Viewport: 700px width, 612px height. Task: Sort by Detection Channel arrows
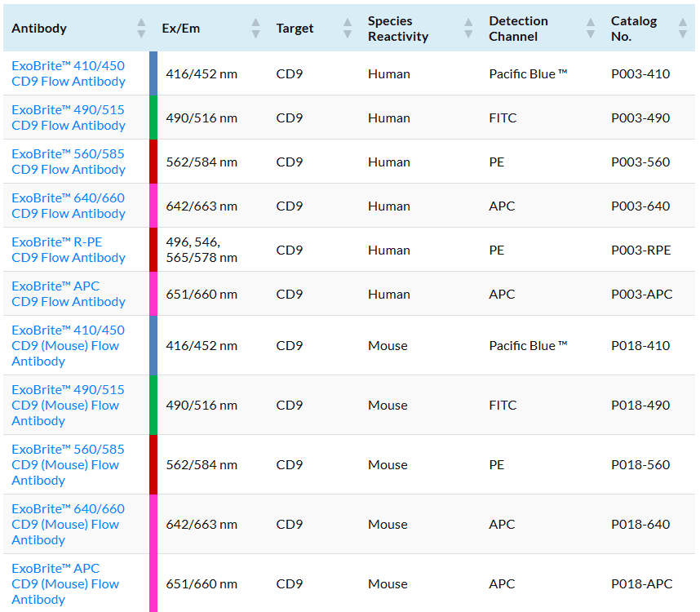(x=590, y=28)
